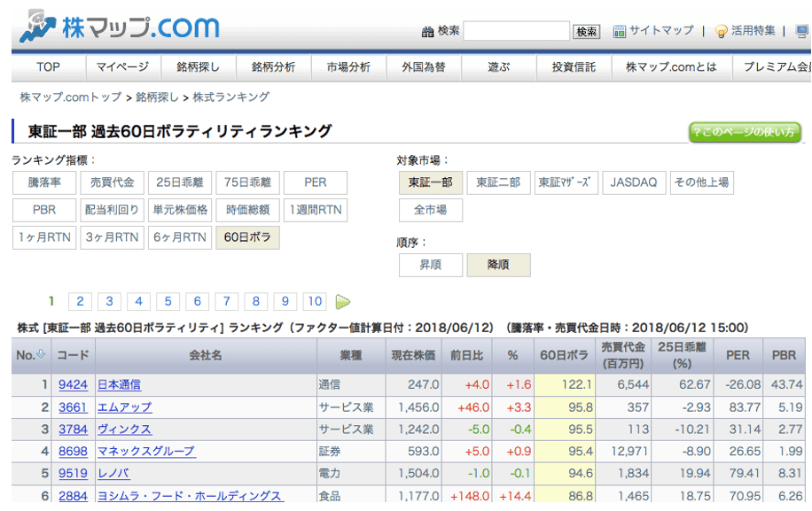Screen dimensions: 812x511
Task: Switch target market to 東証二部
Action: tap(498, 182)
